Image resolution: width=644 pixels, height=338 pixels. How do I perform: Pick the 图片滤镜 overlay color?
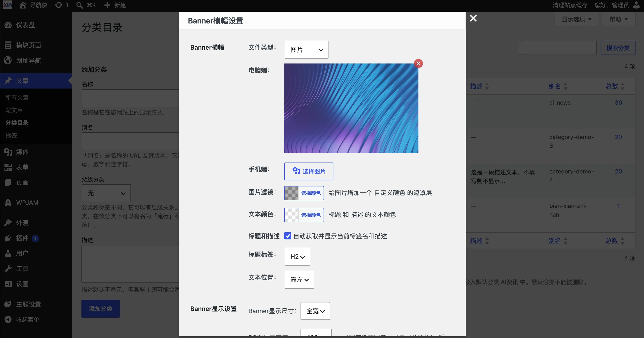pos(304,193)
